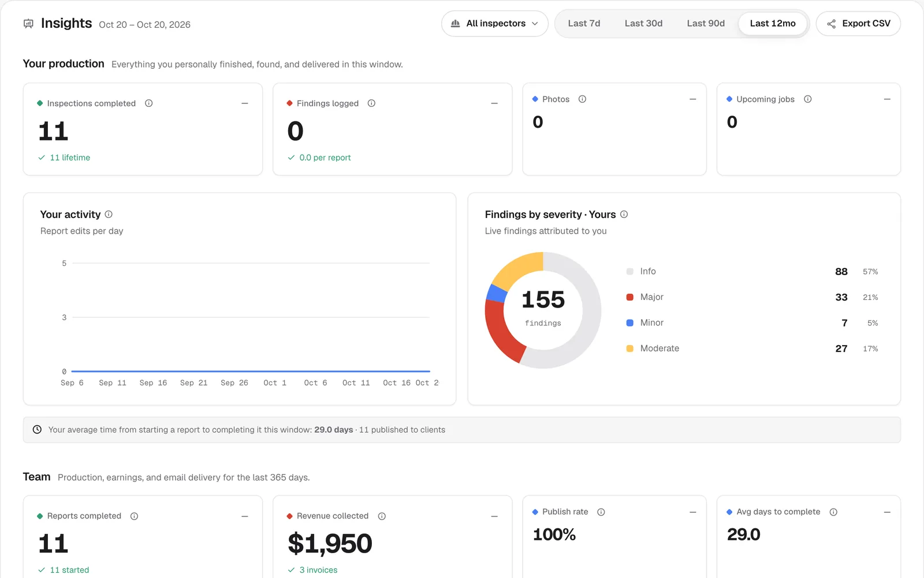Click the Moderate yellow legend swatch
Viewport: 924px width, 578px height.
(x=630, y=349)
